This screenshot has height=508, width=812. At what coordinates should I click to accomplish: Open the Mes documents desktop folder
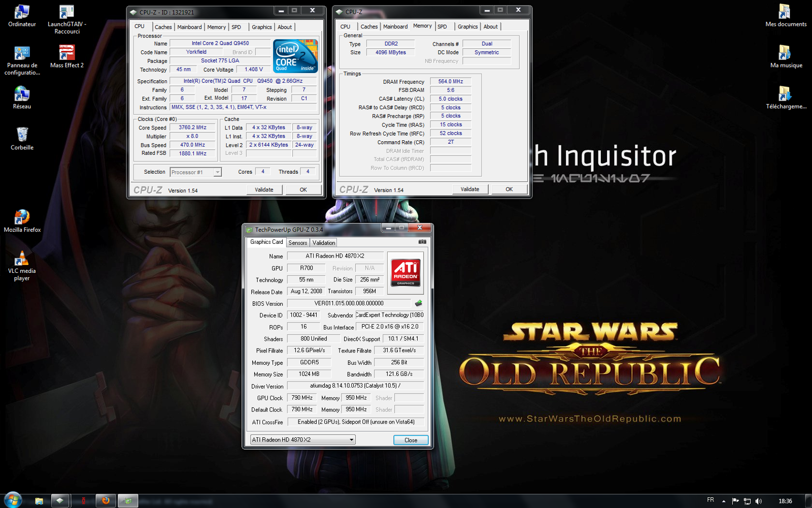point(786,16)
